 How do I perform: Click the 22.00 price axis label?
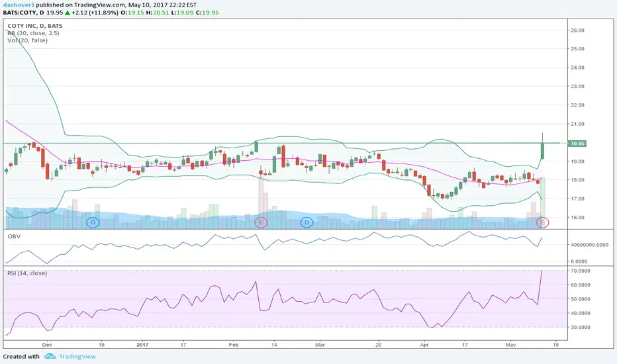click(577, 105)
